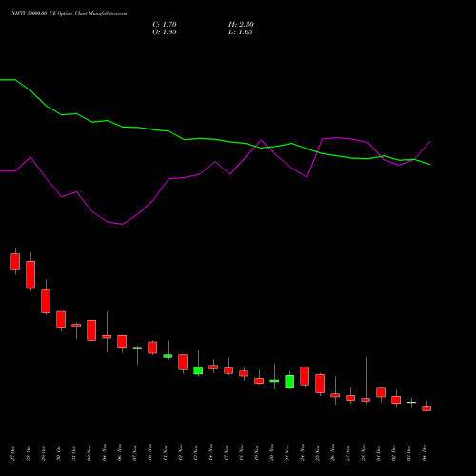Click the '25 Nov' date label
This screenshot has width=476, height=476.
pos(318,452)
